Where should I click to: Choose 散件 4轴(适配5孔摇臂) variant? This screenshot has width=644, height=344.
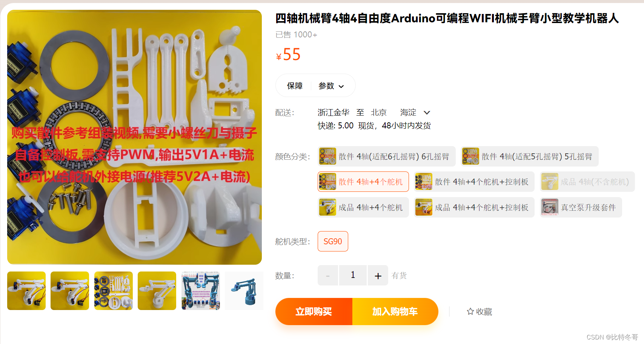(x=530, y=156)
